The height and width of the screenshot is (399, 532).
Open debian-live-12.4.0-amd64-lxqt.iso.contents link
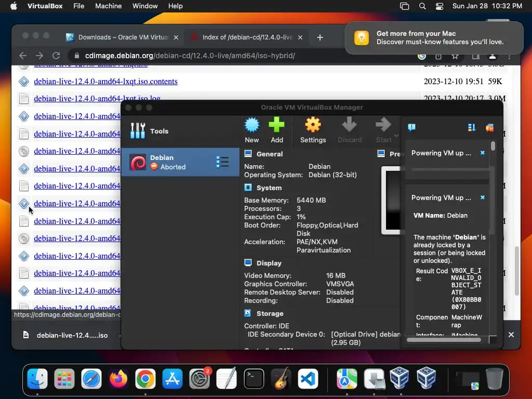click(105, 82)
